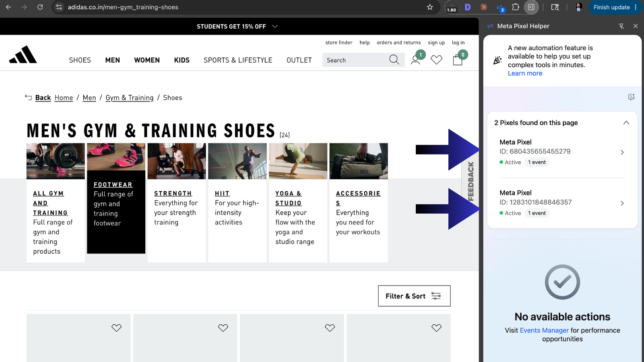Open the Events Manager link

[x=544, y=330]
